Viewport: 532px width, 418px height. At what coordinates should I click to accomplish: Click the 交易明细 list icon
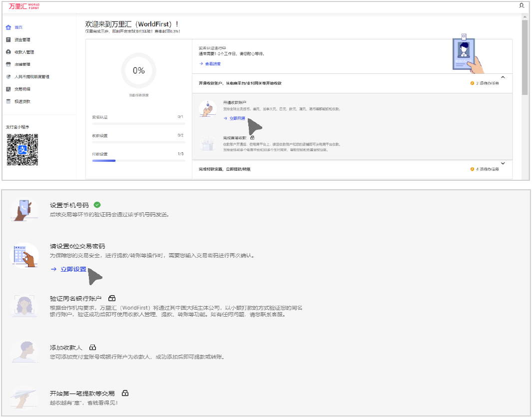coord(8,89)
